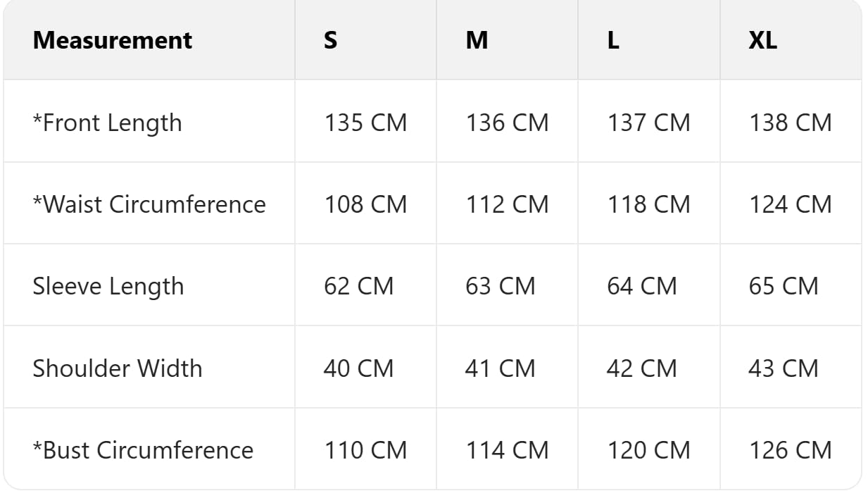Select the 120 CM bust circumference cell
The width and height of the screenshot is (868, 491).
point(649,450)
